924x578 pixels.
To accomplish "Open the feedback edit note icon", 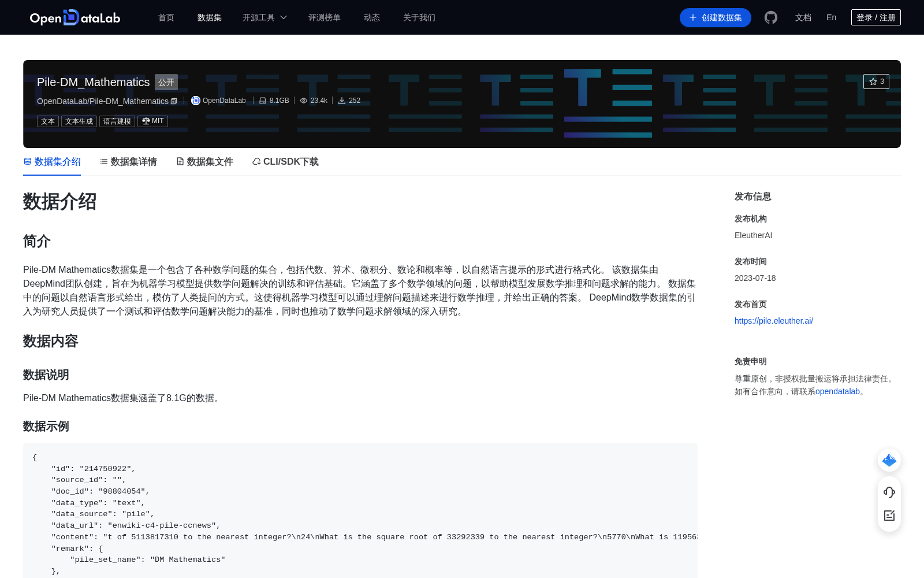I will [x=889, y=516].
